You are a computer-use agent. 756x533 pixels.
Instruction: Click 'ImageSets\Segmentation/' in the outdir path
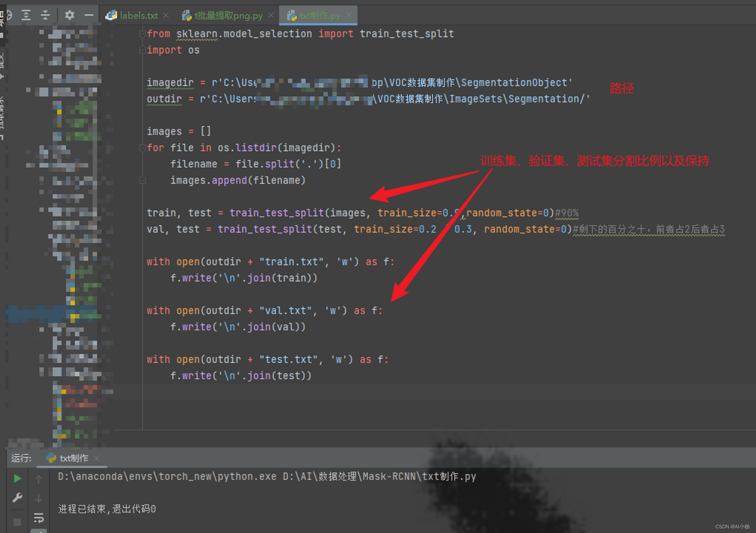pos(517,99)
